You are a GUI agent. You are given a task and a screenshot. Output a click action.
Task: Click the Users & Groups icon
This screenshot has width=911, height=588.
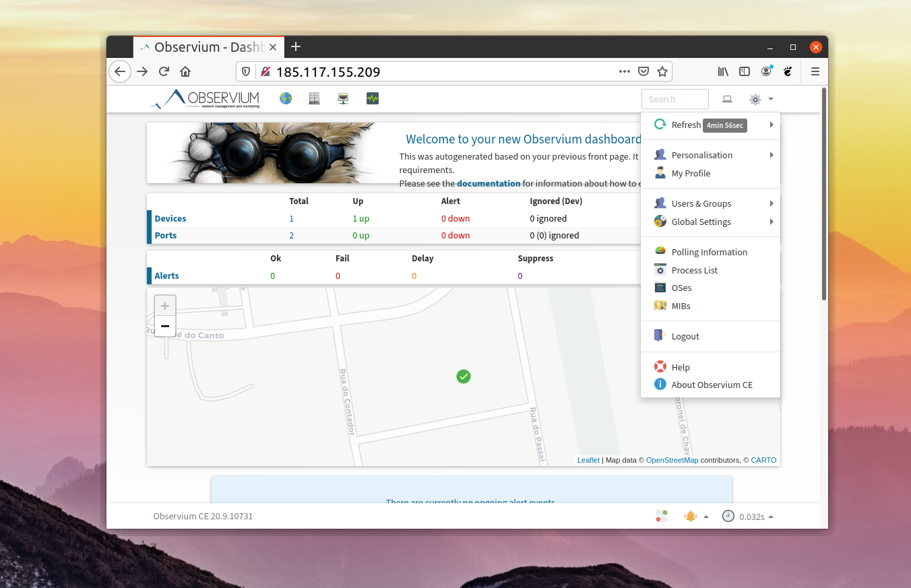coord(660,203)
